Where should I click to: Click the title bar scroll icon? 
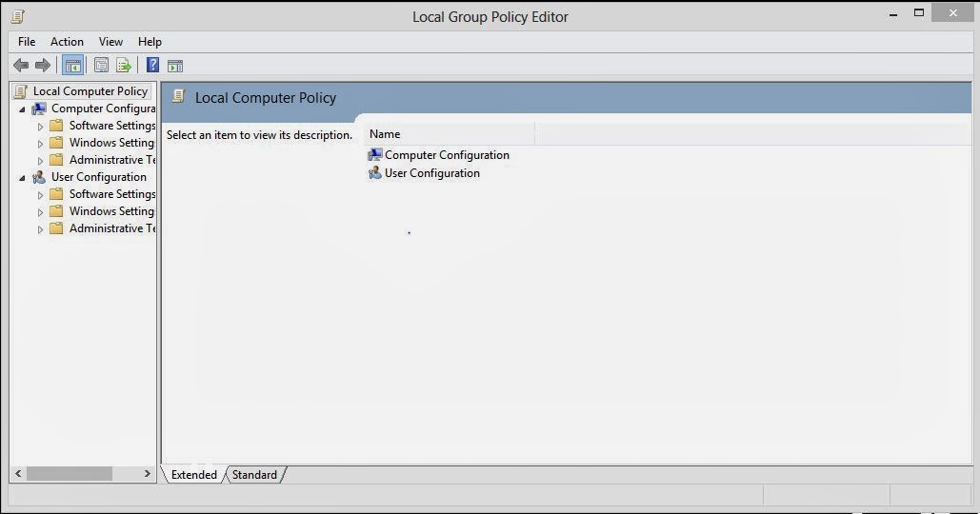18,17
